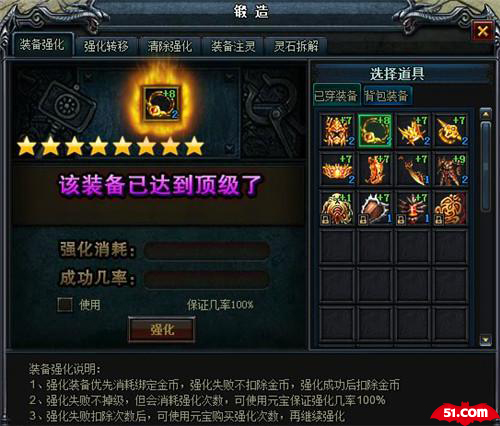Show 背包装备 backpack equipment list
500x426 pixels.
coord(387,96)
